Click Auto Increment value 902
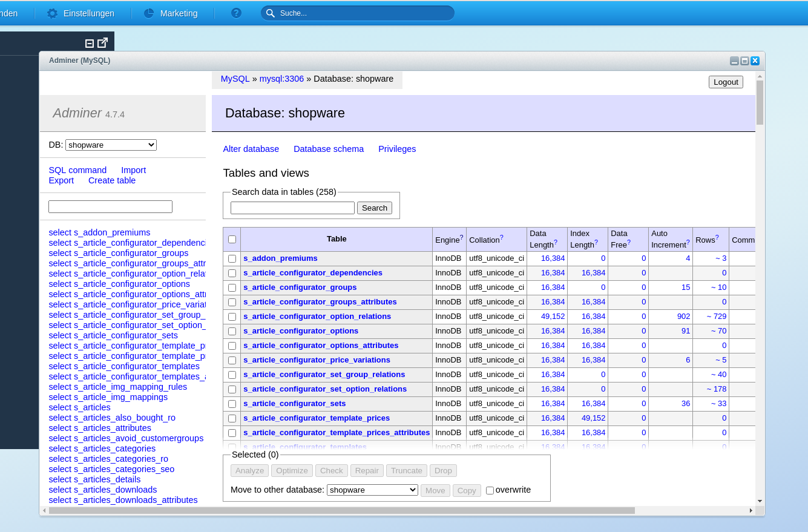This screenshot has width=808, height=532. tap(683, 317)
